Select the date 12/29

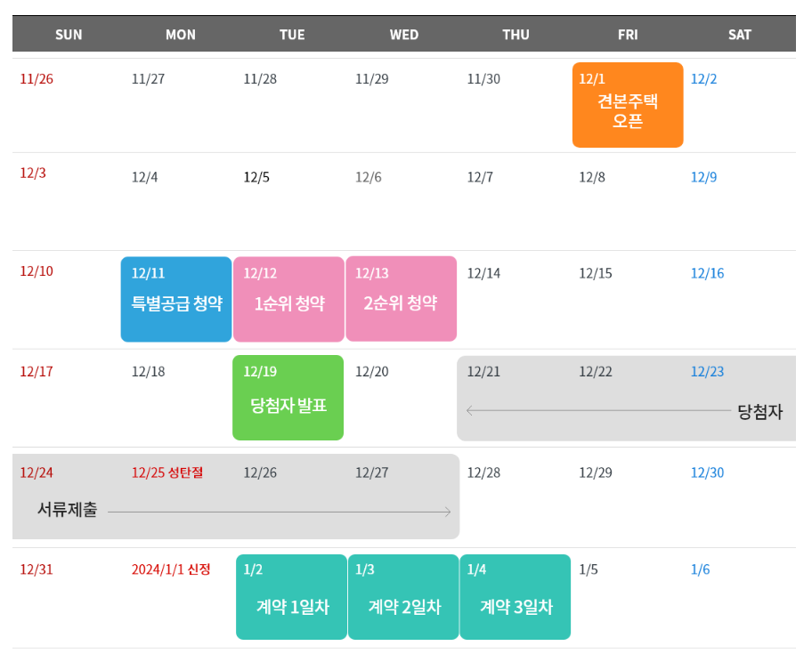(596, 472)
